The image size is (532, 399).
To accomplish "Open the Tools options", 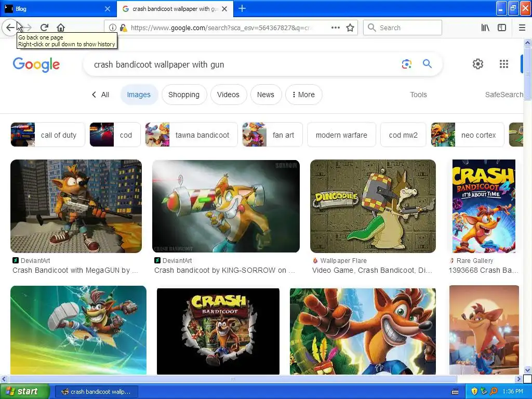I will [x=418, y=95].
